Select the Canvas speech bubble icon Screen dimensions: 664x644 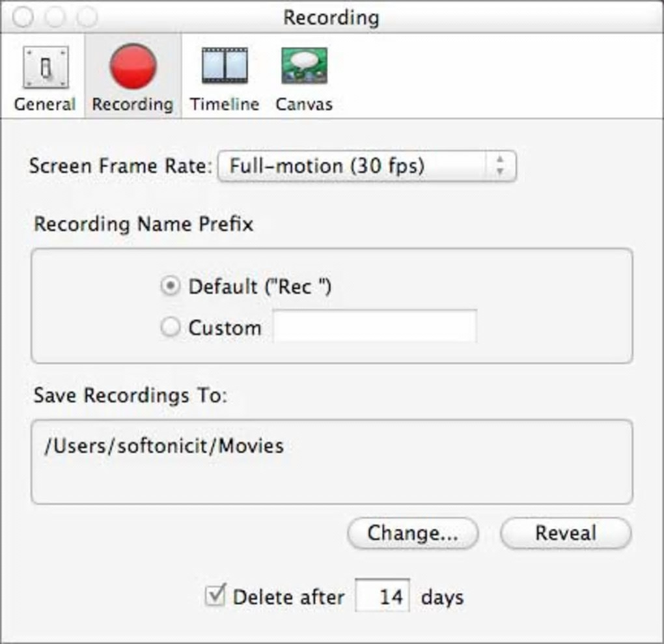304,66
